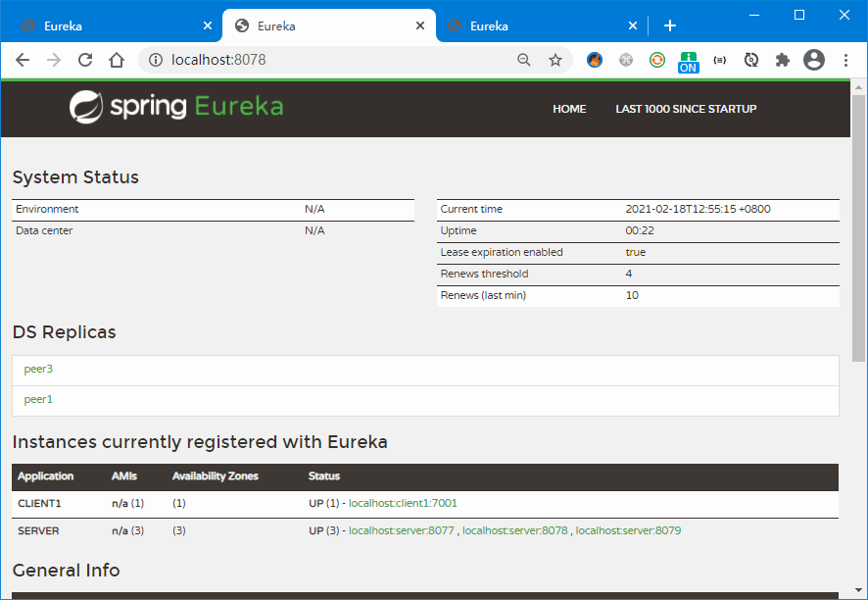Click the scrollbar down arrow

click(x=858, y=590)
